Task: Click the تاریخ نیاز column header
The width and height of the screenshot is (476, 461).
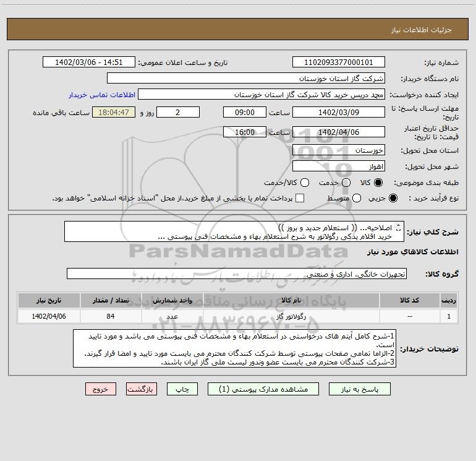Action: [49, 300]
